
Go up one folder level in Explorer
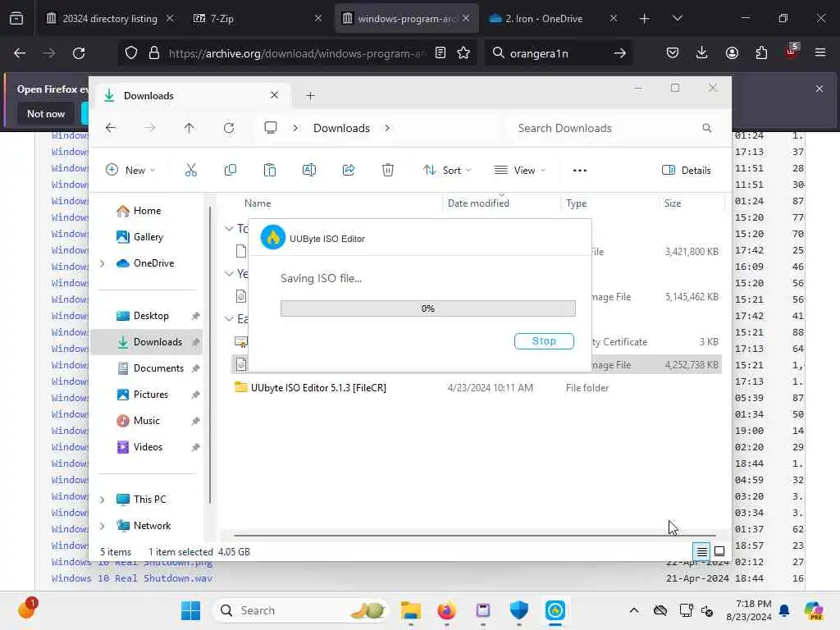[x=189, y=128]
